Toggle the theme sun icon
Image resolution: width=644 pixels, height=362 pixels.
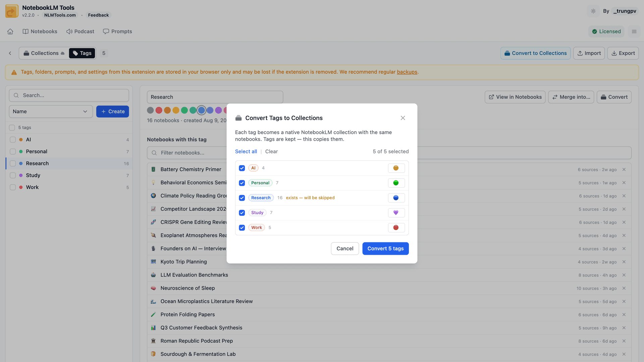(593, 11)
